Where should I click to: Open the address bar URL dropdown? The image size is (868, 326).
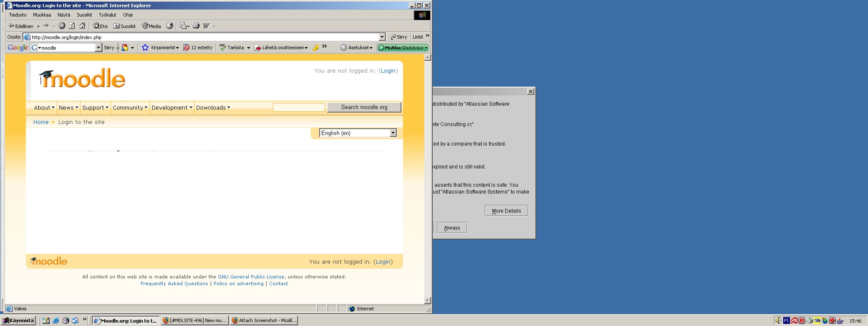click(382, 37)
